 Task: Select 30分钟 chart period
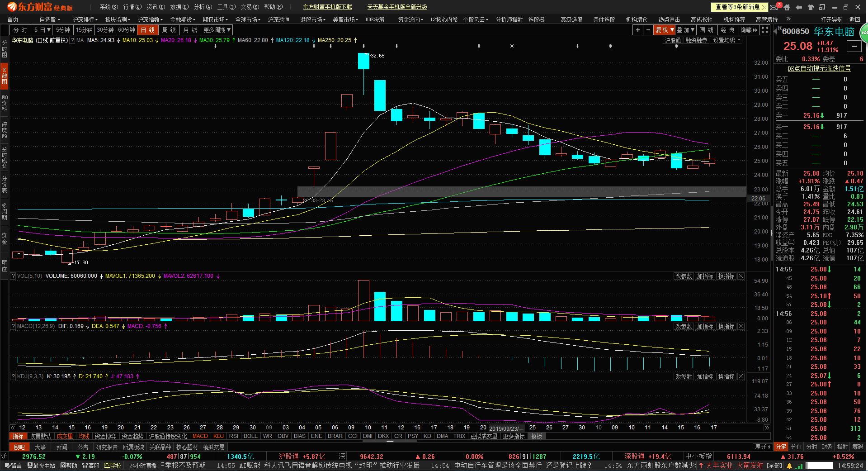click(x=105, y=30)
